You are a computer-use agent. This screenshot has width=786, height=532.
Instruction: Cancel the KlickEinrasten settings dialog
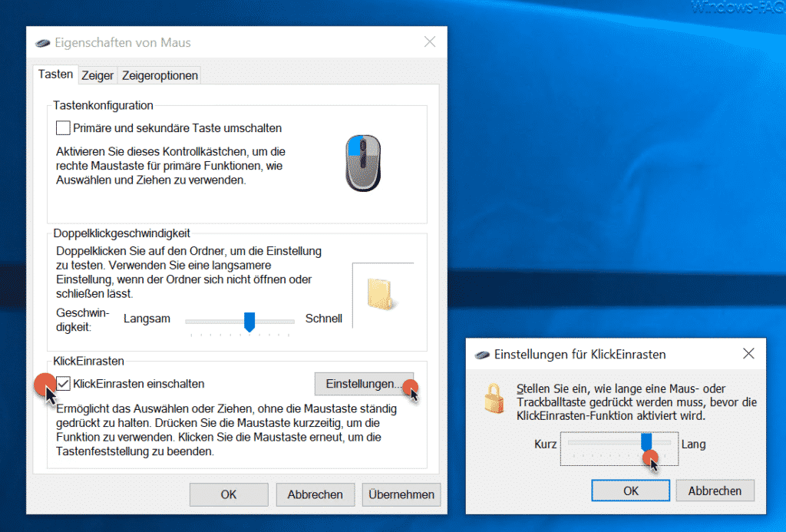pyautogui.click(x=715, y=491)
